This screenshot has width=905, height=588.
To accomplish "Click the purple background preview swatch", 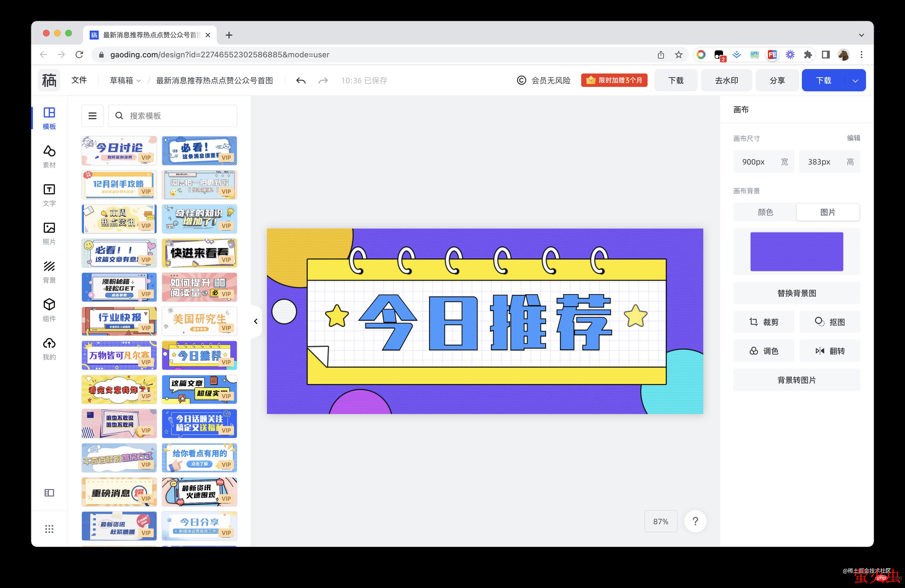I will tap(796, 251).
